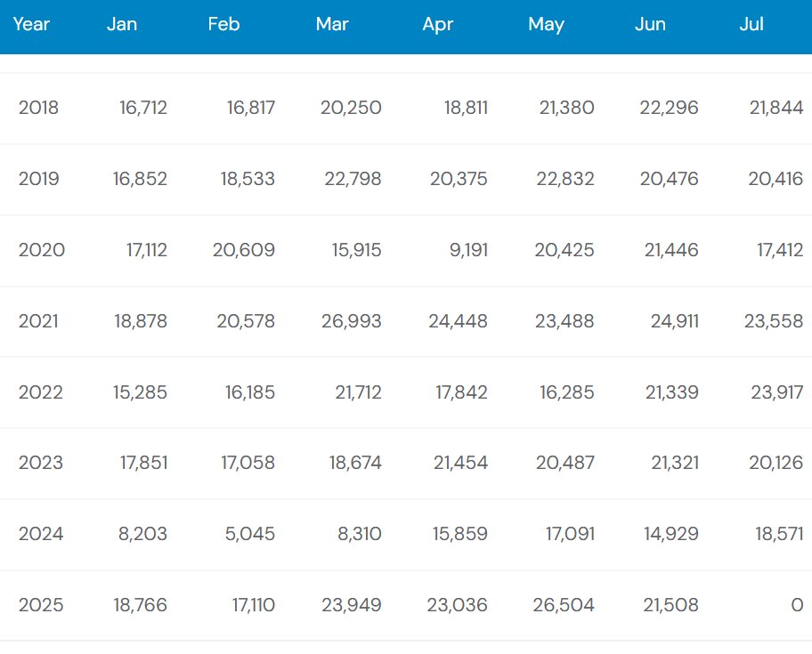Click the Feb column header

click(223, 24)
